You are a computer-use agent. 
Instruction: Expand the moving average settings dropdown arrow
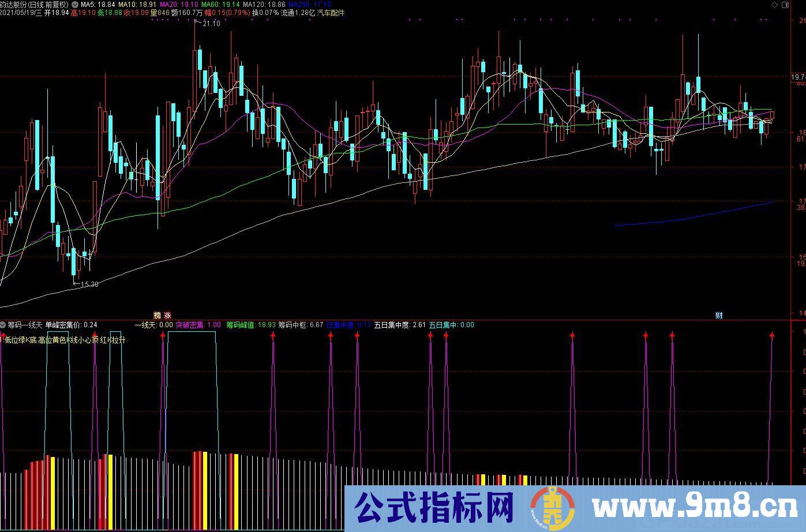75,4
